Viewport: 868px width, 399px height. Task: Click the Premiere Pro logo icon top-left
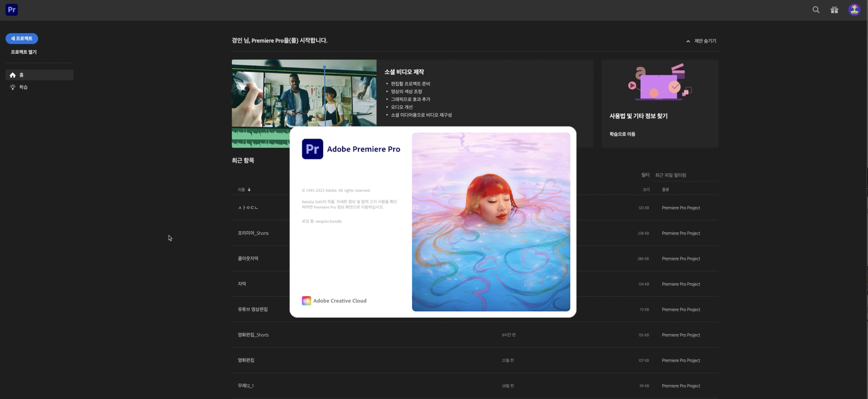point(12,10)
